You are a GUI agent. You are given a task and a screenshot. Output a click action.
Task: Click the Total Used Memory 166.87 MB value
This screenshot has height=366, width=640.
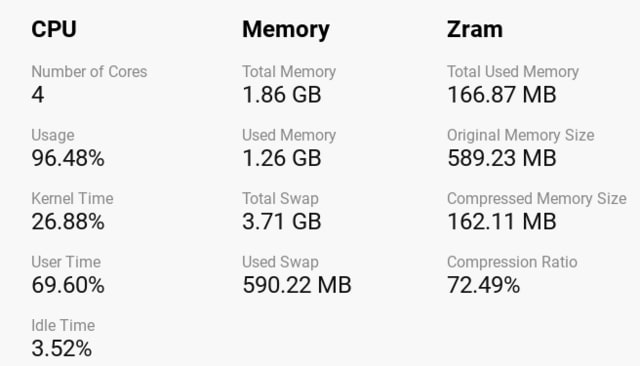coord(502,95)
